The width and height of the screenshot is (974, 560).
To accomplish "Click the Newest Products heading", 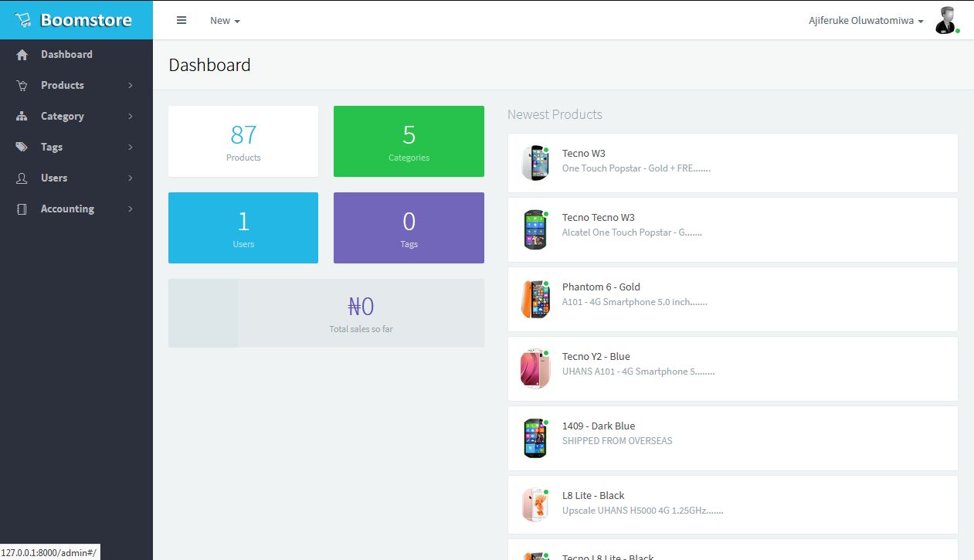I will (555, 114).
